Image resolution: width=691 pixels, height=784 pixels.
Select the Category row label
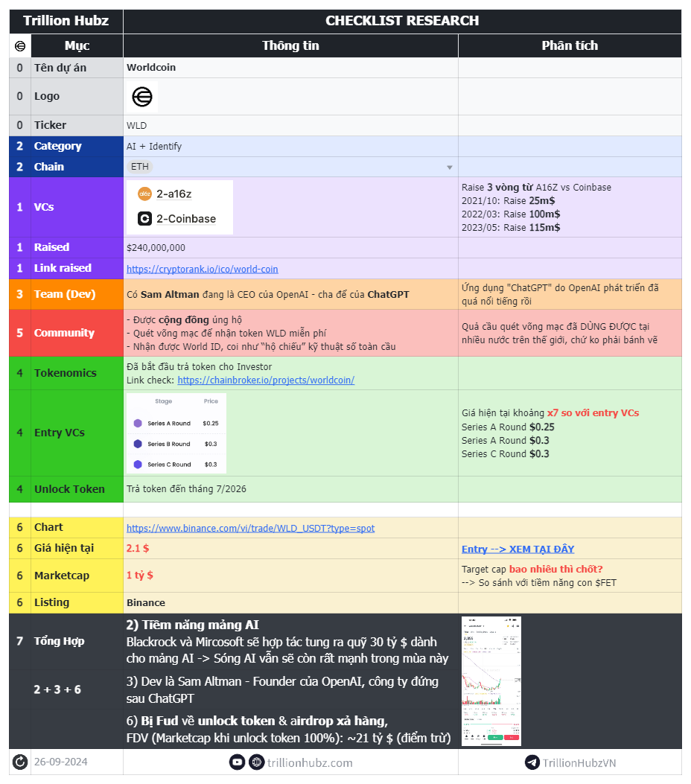pos(77,147)
